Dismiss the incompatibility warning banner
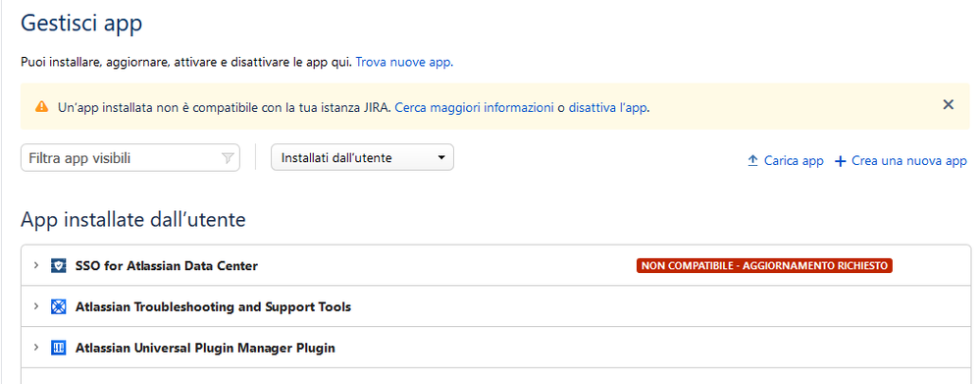Screen dimensions: 980x384 [x=949, y=104]
